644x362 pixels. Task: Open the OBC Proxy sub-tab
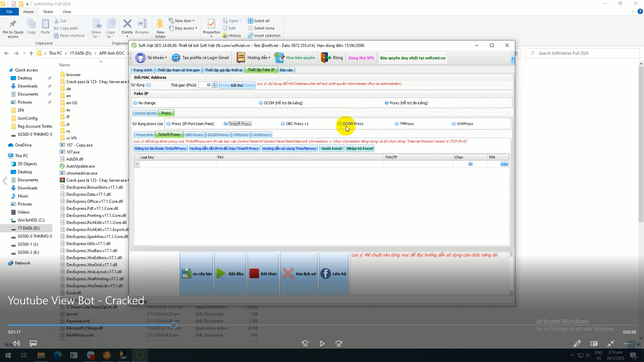[194, 135]
